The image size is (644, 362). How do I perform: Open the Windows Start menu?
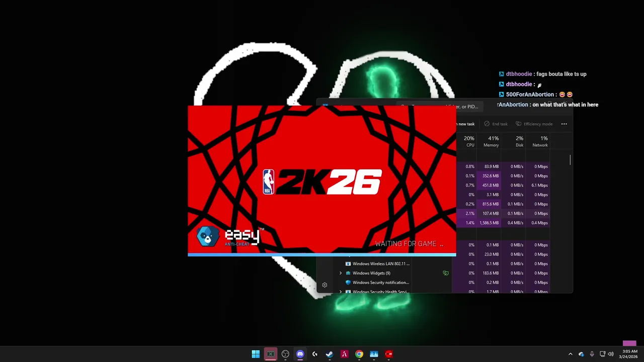(x=256, y=354)
